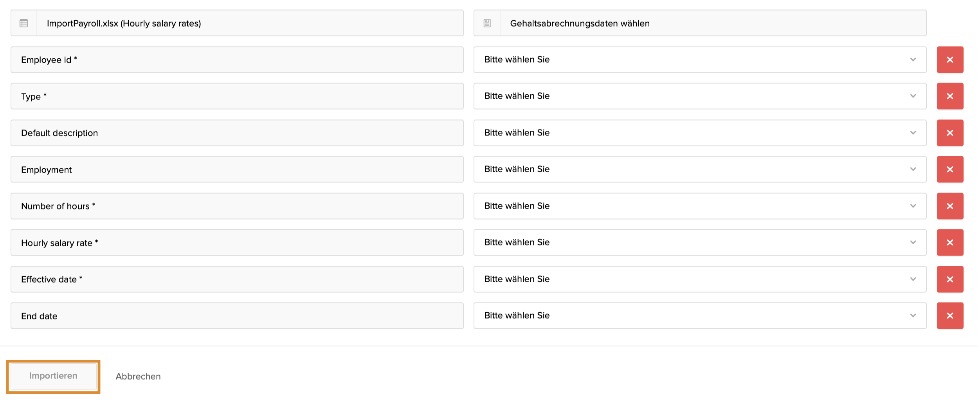Delete the Employment mapping row

[949, 169]
